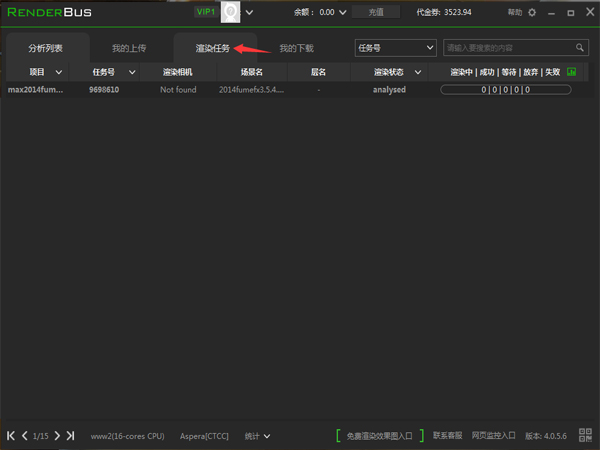Switch to the 渲染任务 tab

[x=213, y=48]
